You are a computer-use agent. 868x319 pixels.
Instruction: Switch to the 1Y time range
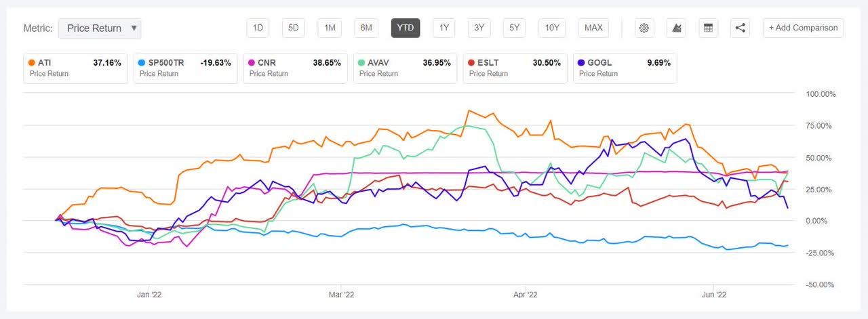[x=444, y=28]
